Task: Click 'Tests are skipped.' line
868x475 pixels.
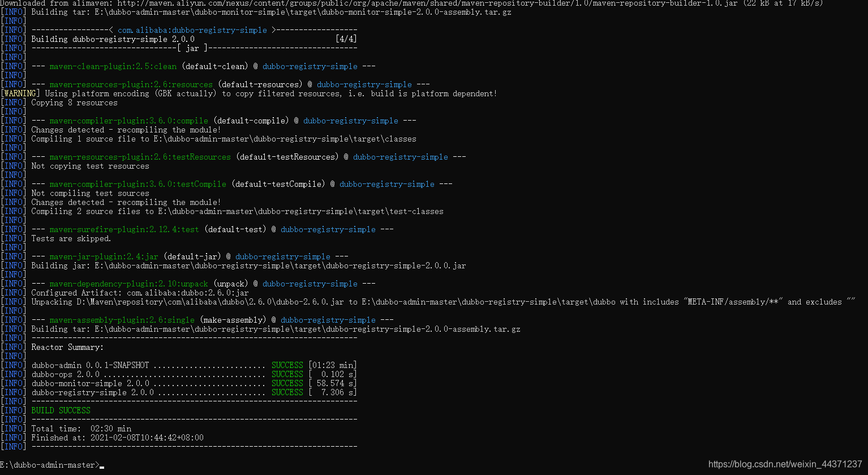Action: [71, 238]
